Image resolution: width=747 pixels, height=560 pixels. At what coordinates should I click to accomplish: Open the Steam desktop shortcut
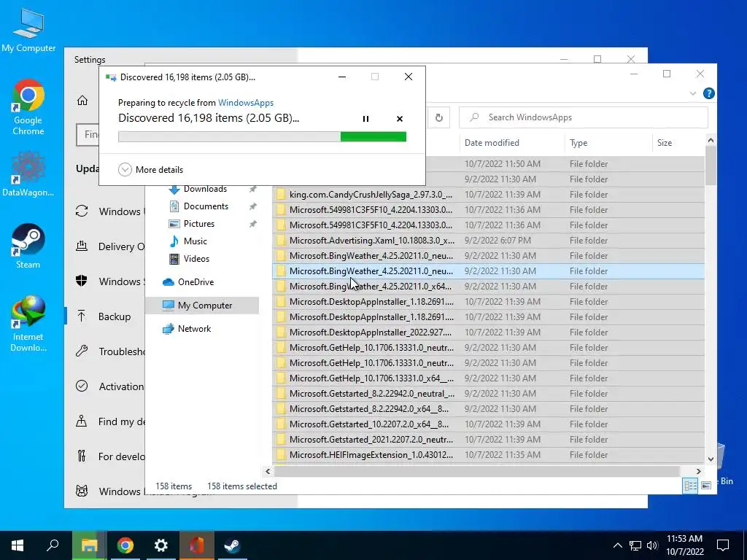(x=28, y=246)
